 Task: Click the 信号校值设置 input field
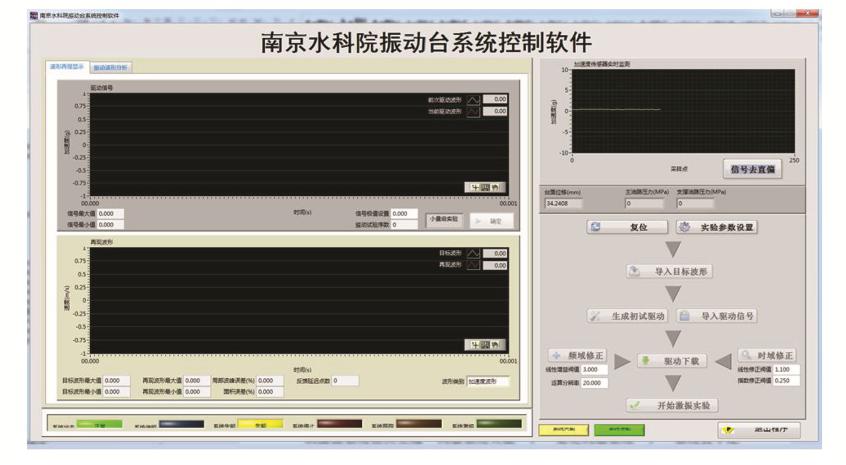tap(404, 213)
